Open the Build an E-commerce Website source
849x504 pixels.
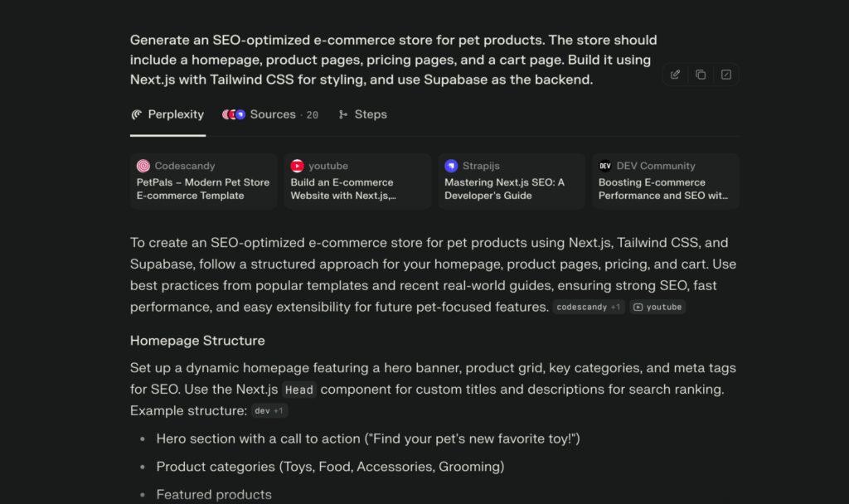(357, 182)
